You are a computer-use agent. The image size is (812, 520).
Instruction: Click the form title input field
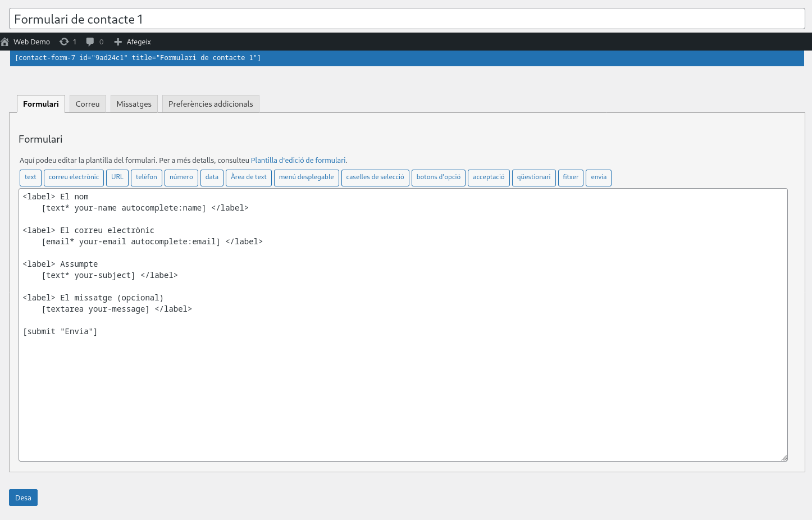tap(407, 19)
